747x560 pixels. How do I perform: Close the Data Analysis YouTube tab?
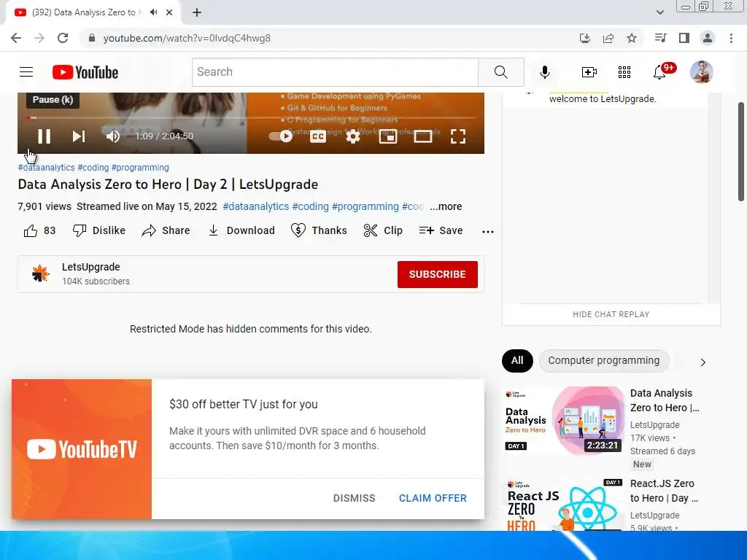169,12
